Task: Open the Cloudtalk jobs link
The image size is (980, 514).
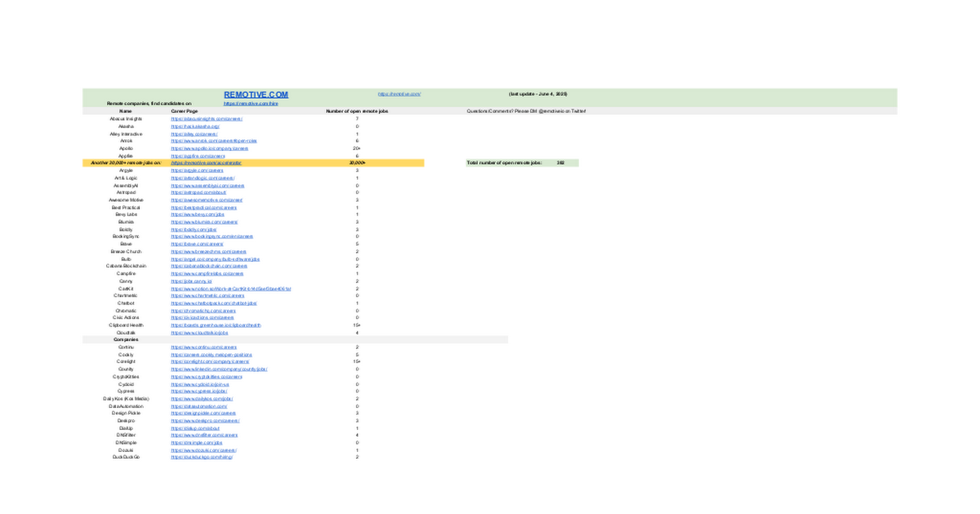Action: (199, 332)
